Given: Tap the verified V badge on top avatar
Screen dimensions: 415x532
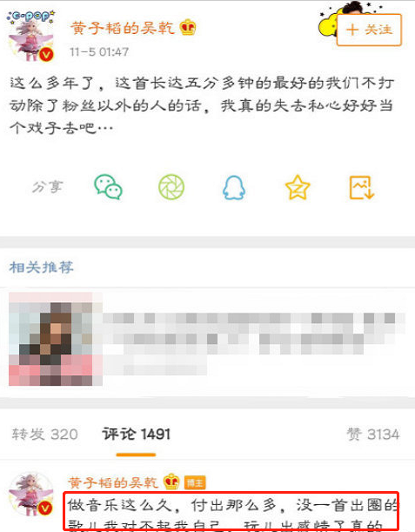Looking at the screenshot, I should point(46,54).
